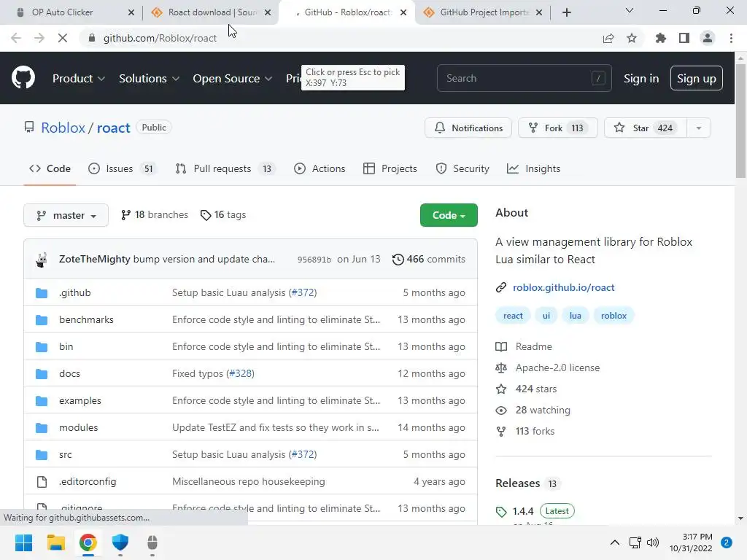Click the .editorconfig file icon
The height and width of the screenshot is (560, 747).
42,482
